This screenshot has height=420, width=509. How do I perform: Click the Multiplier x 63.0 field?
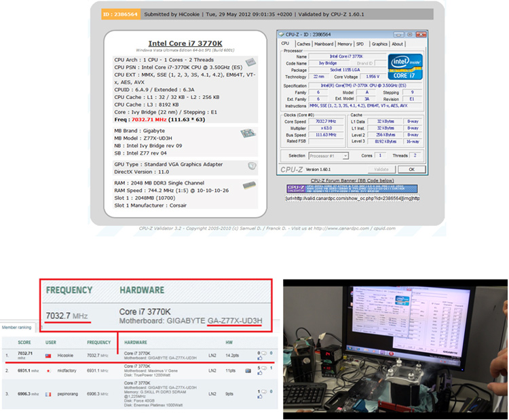click(326, 128)
